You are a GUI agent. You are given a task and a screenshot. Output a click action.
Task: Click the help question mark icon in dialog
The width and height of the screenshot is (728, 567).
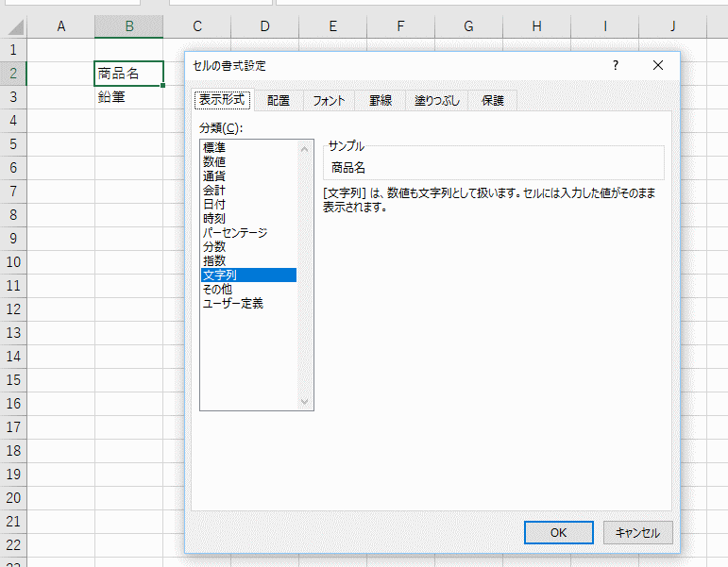[616, 66]
